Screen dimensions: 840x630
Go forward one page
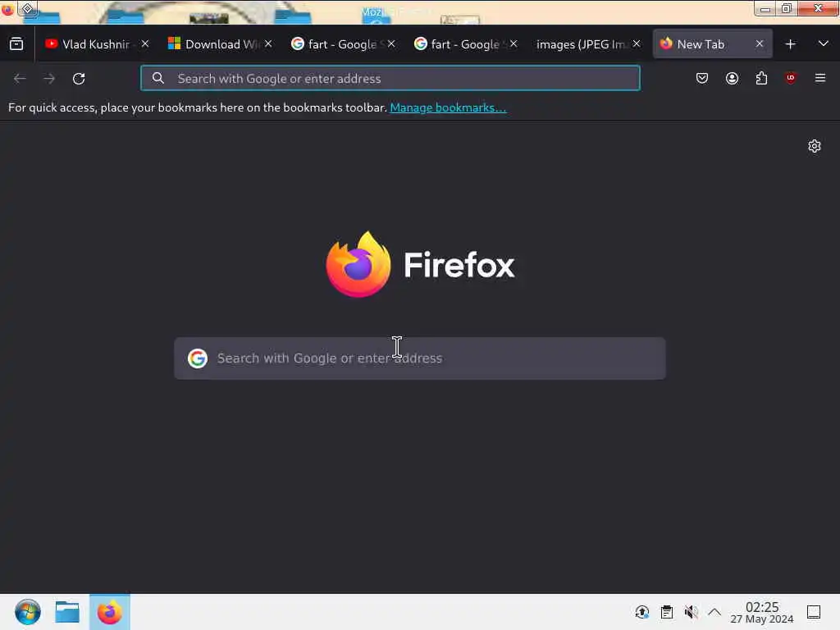(49, 79)
